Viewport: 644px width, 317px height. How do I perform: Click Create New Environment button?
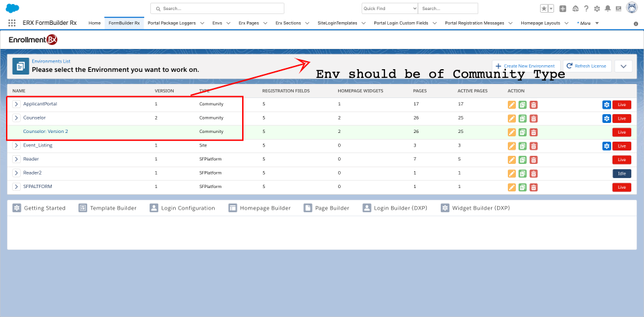coord(525,66)
